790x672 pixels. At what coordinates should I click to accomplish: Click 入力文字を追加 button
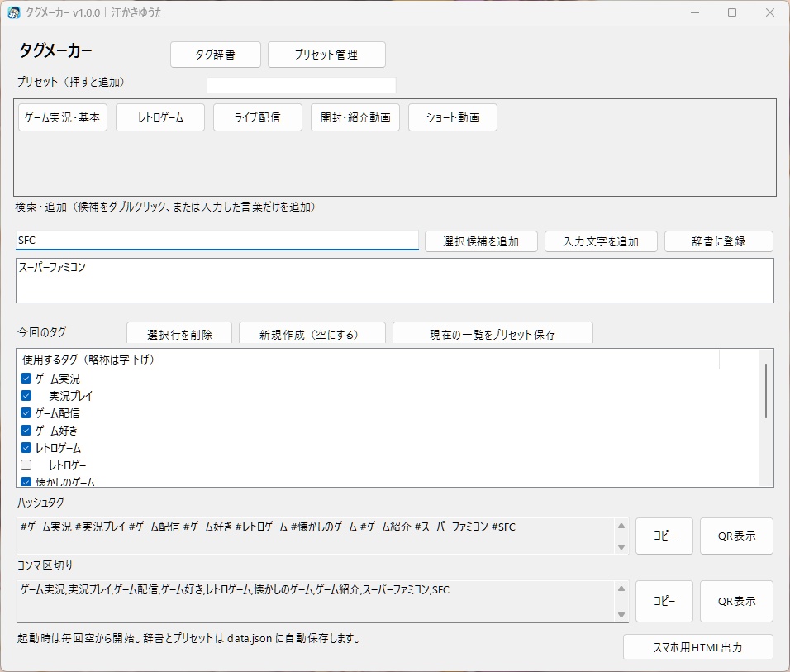tap(601, 241)
